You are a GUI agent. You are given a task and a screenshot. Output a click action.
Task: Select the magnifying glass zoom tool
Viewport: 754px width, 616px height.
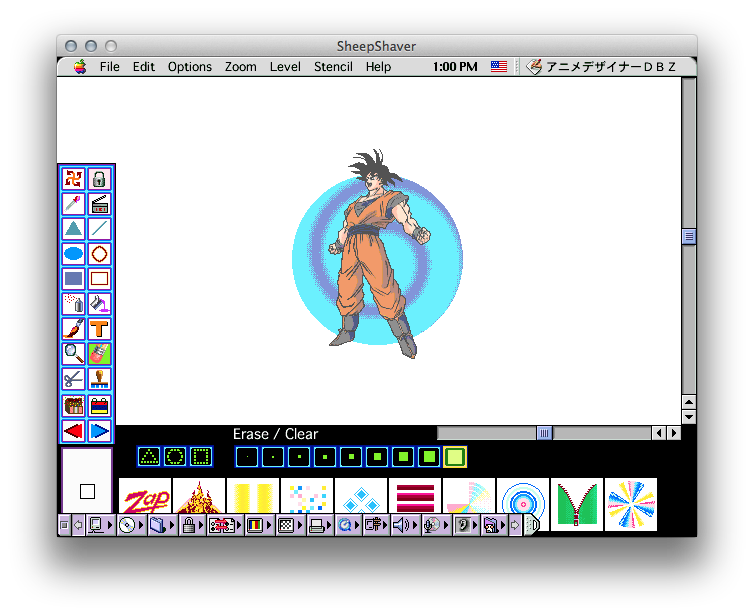coord(73,353)
